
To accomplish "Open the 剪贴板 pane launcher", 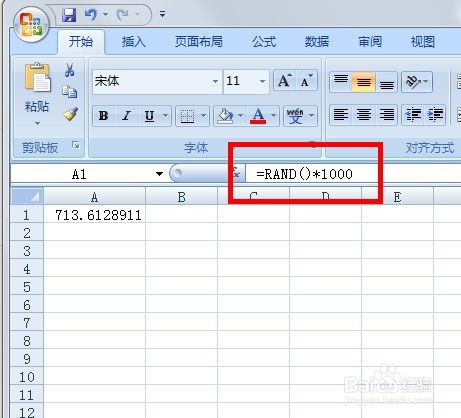I will point(76,145).
